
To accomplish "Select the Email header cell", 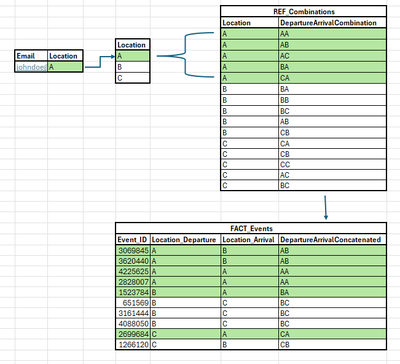I will [x=31, y=56].
